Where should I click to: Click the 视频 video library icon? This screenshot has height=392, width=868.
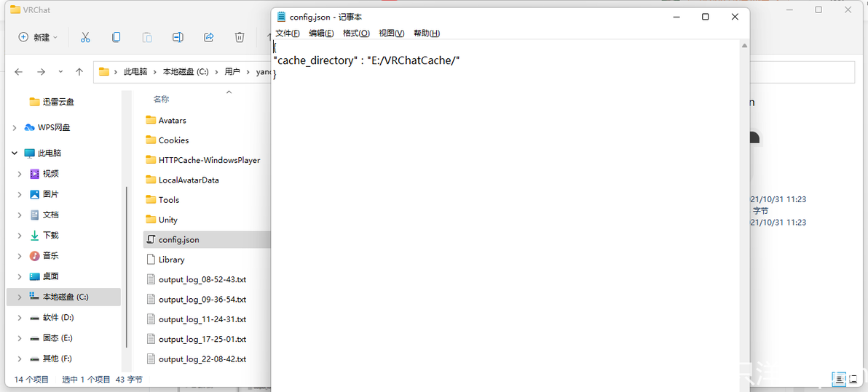(x=35, y=174)
